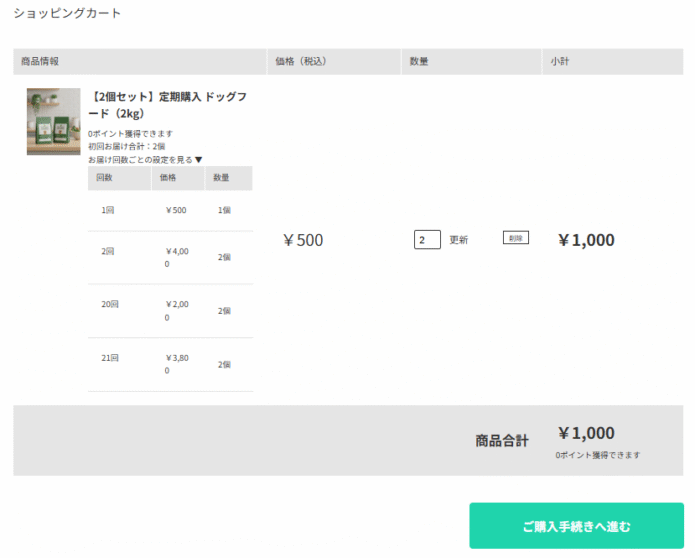Select the 20回 delivery row
The width and height of the screenshot is (695, 558).
point(170,310)
